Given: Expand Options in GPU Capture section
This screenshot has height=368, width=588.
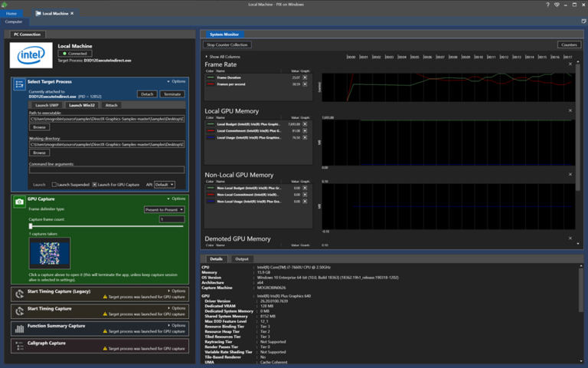Looking at the screenshot, I should tap(176, 199).
